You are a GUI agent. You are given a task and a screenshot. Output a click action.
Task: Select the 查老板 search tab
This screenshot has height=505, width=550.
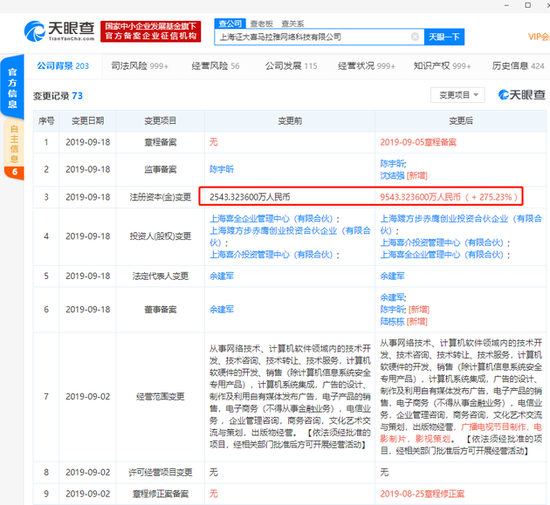coord(262,23)
